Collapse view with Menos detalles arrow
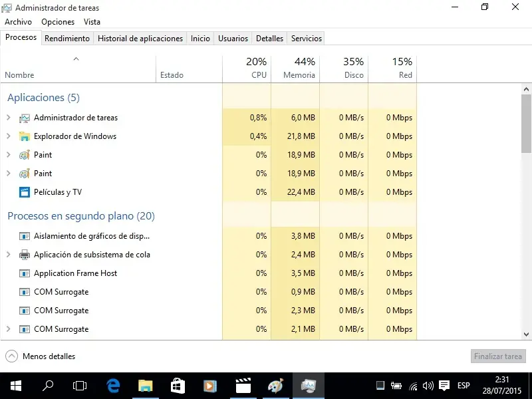532x399 pixels. click(x=11, y=356)
